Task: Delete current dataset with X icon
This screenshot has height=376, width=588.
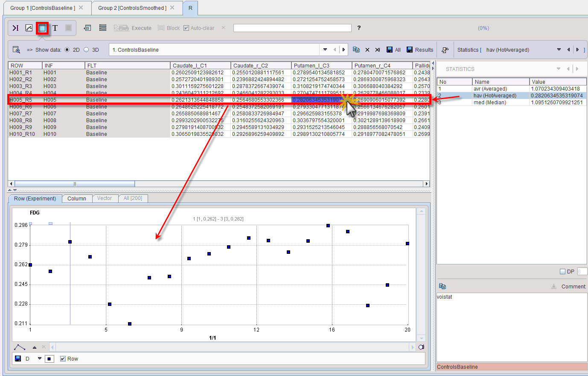Action: (x=367, y=50)
